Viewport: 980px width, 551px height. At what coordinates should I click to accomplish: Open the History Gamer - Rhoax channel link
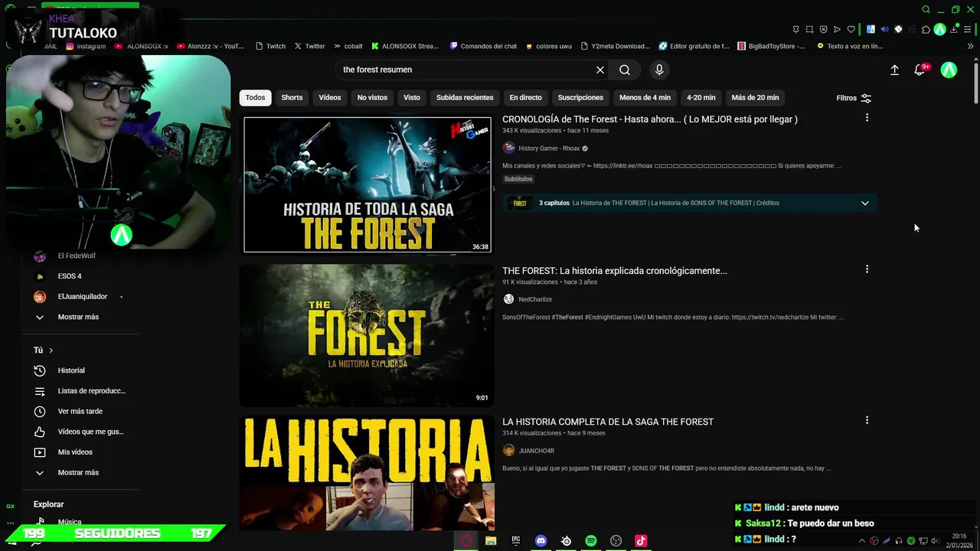coord(549,148)
